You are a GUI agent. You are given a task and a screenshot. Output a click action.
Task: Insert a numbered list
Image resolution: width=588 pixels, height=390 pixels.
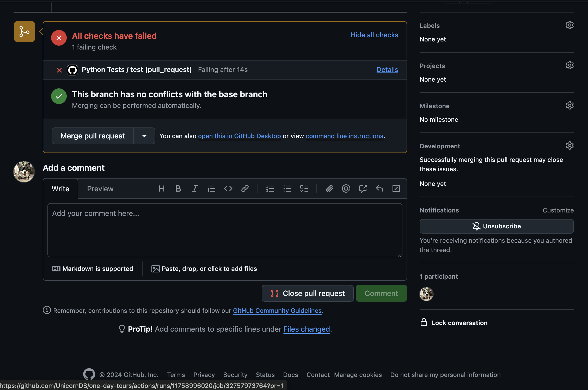[270, 188]
